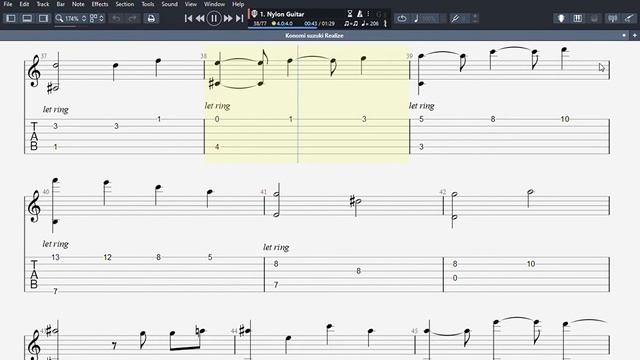
Task: Select the Konomi suzuki Realize document tab
Action: tap(314, 36)
